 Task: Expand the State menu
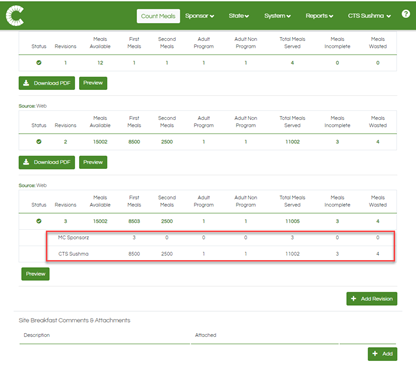pyautogui.click(x=239, y=16)
